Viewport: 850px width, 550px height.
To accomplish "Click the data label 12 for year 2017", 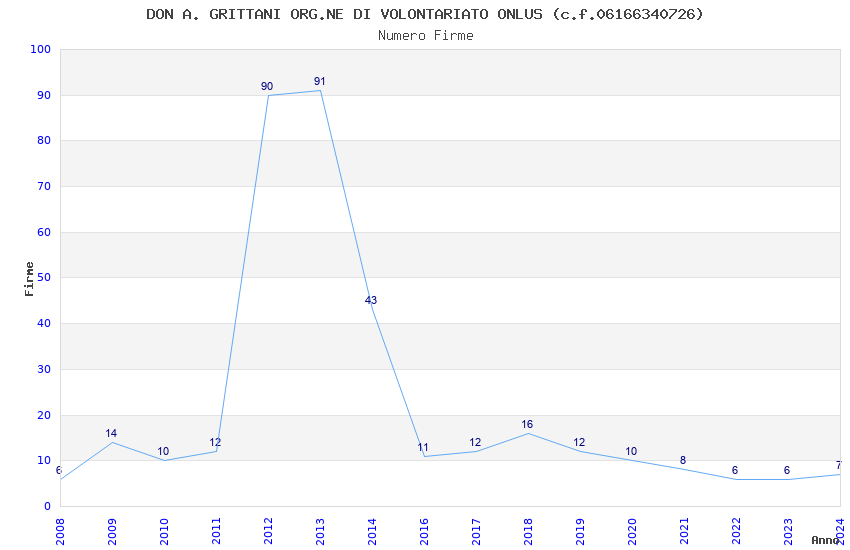I will (x=475, y=443).
